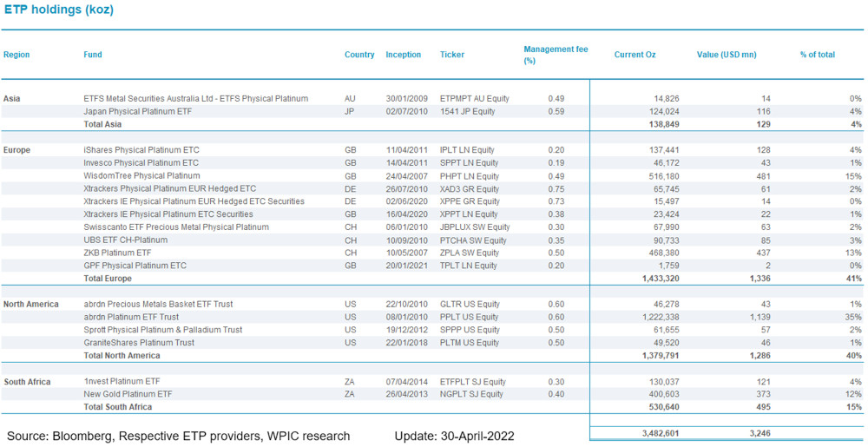The height and width of the screenshot is (447, 868).
Task: Click UBS ETF CH-Platinum fund
Action: (x=125, y=240)
